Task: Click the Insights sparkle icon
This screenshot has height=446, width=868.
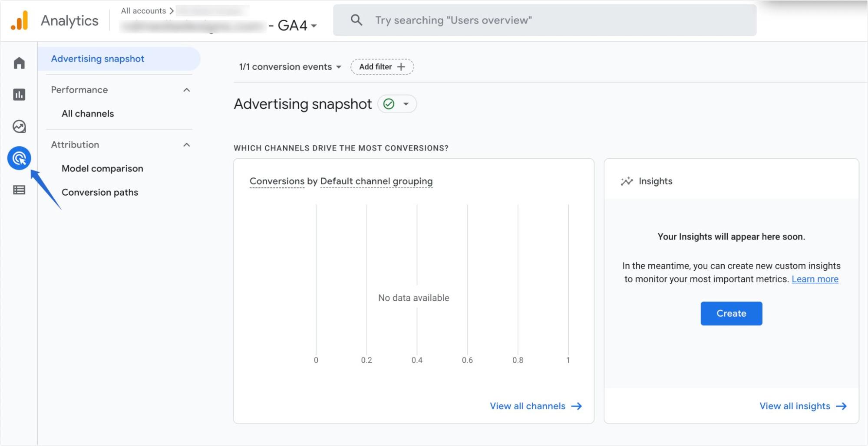Action: (x=627, y=181)
